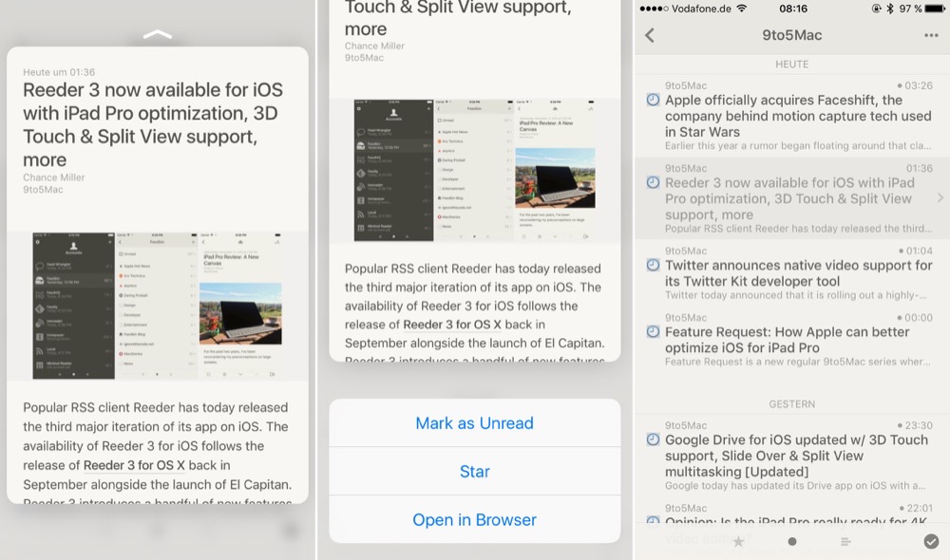
Task: Follow 'Reeder 3 for OS X' link in left preview
Action: coord(134,465)
